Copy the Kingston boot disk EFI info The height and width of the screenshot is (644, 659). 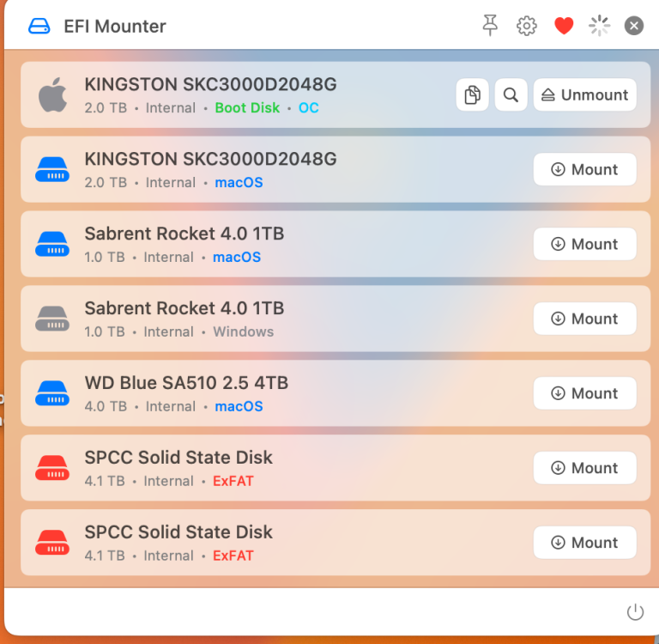point(473,94)
